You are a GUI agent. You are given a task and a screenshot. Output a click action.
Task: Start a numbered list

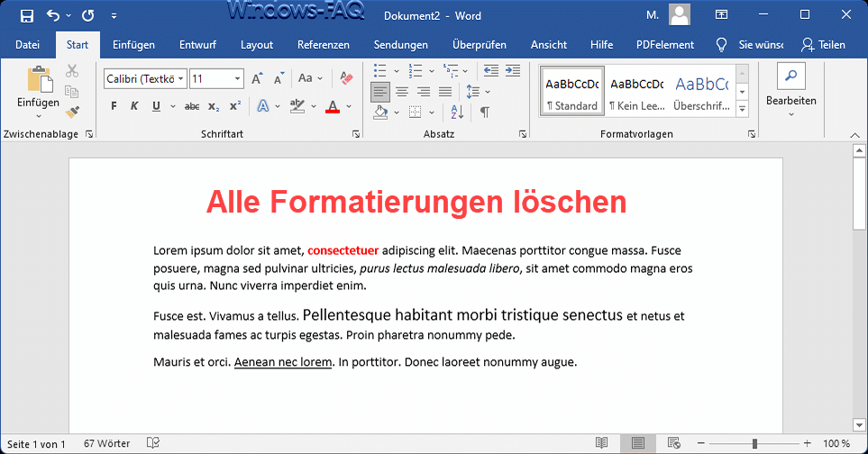click(415, 70)
